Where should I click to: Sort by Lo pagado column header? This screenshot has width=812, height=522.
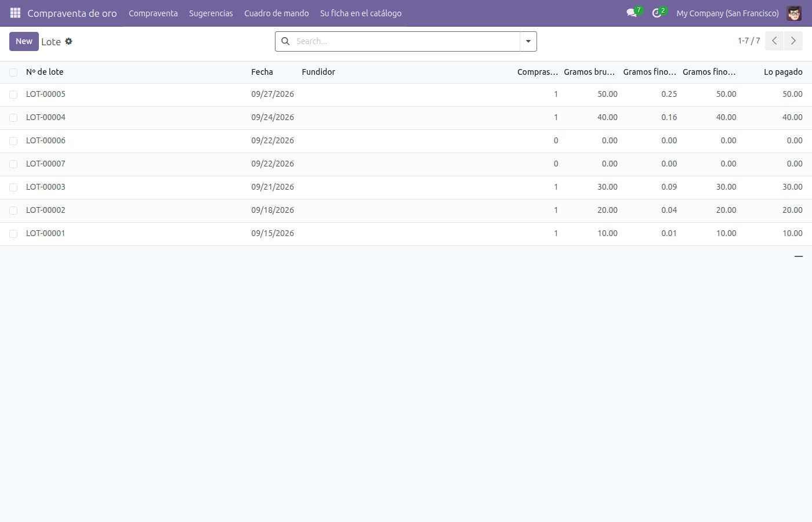click(783, 72)
